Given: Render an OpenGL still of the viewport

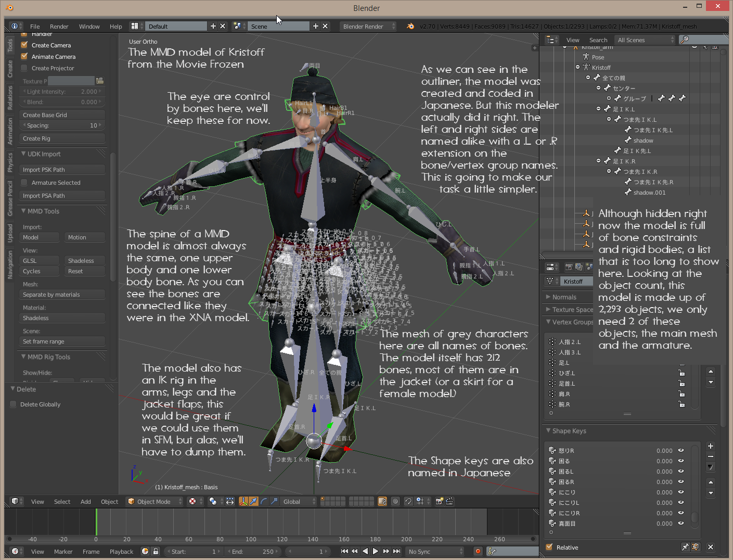Looking at the screenshot, I should coord(440,501).
